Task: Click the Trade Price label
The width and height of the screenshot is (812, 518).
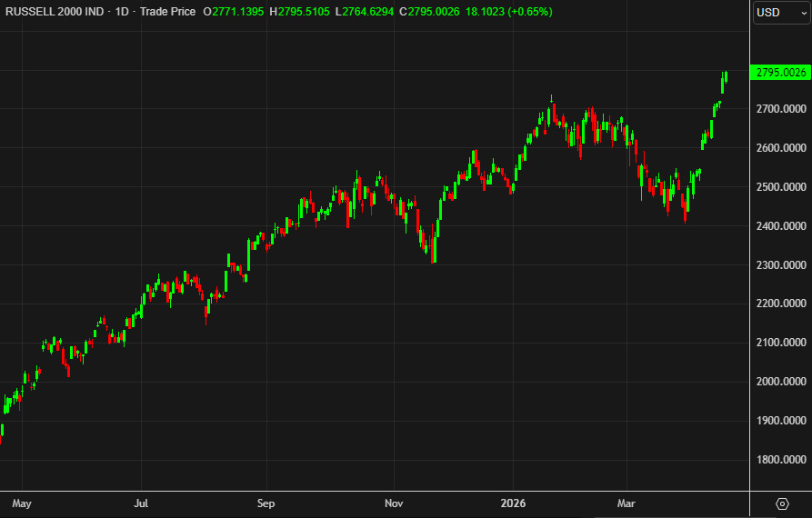Action: click(168, 12)
